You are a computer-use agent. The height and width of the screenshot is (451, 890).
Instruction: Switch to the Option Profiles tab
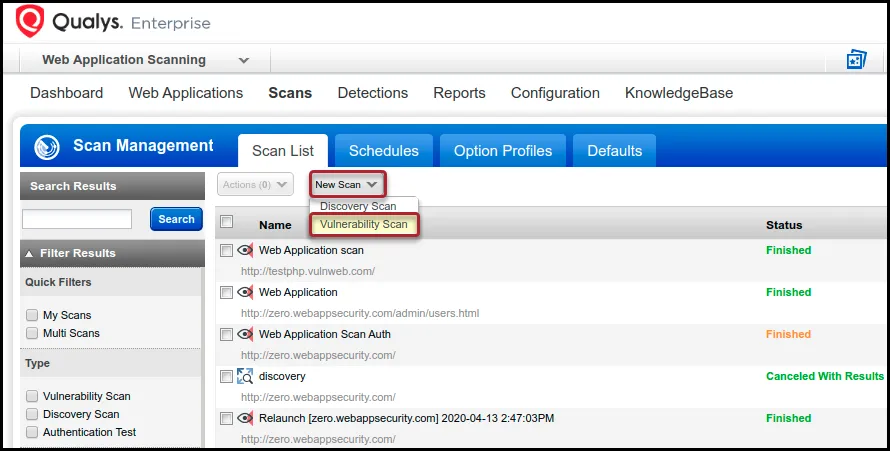503,151
